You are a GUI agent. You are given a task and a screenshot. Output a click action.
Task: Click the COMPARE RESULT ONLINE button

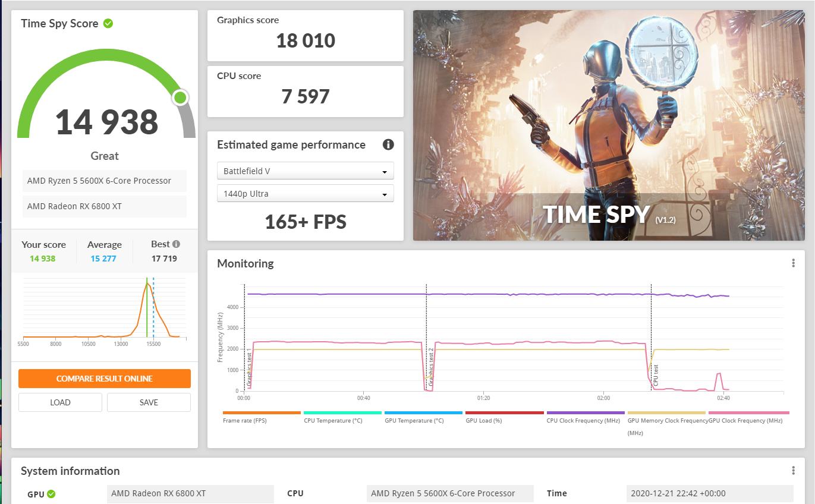point(105,379)
